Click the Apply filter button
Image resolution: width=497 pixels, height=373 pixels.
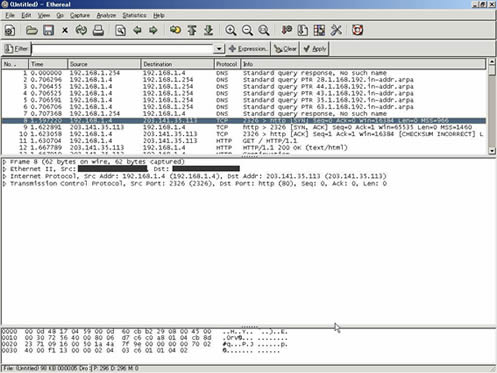coord(315,49)
